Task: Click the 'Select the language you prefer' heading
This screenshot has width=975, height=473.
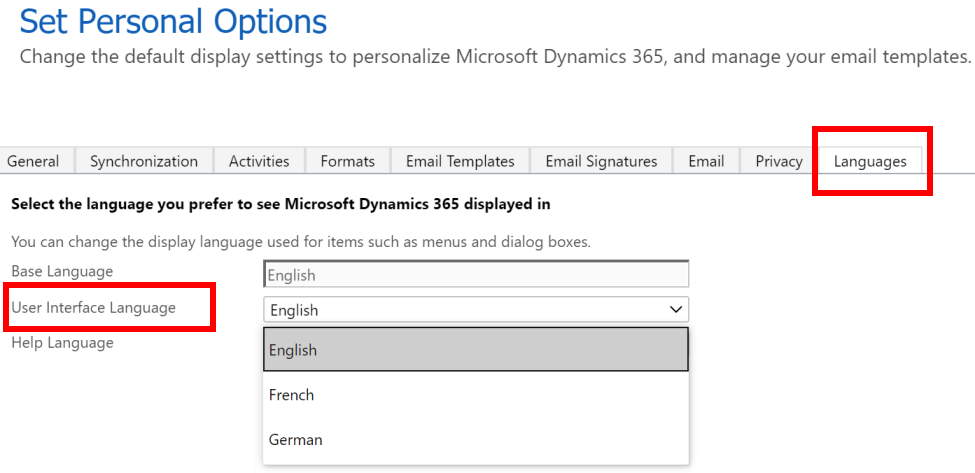Action: pos(280,204)
